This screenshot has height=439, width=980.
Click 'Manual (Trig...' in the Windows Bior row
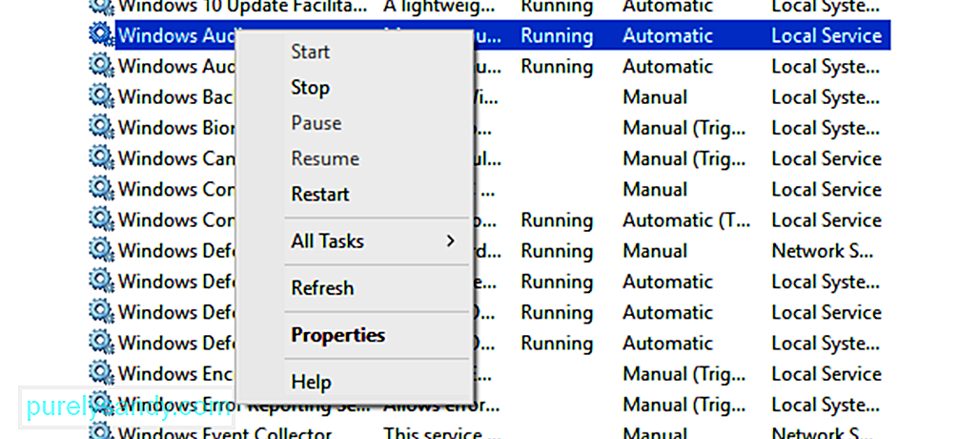[684, 128]
